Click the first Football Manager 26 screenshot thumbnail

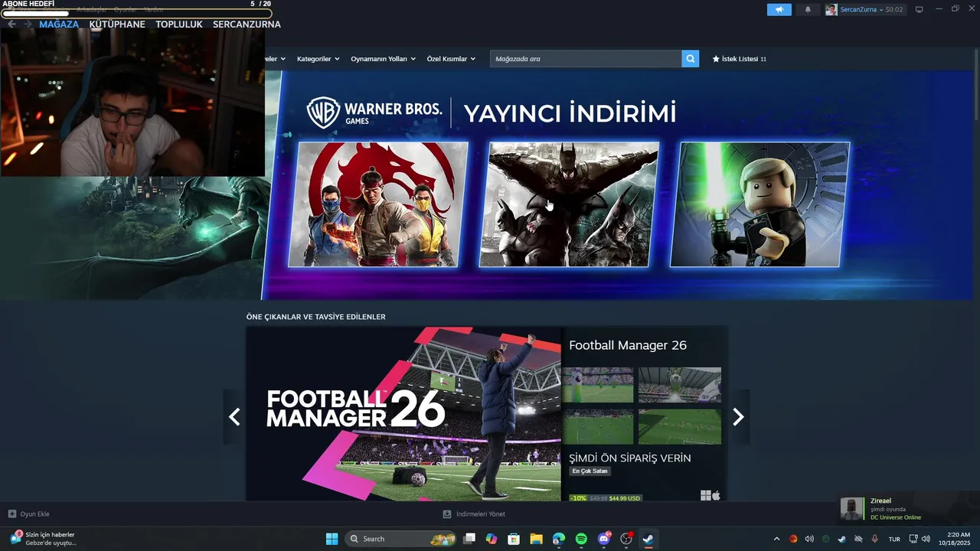click(598, 385)
